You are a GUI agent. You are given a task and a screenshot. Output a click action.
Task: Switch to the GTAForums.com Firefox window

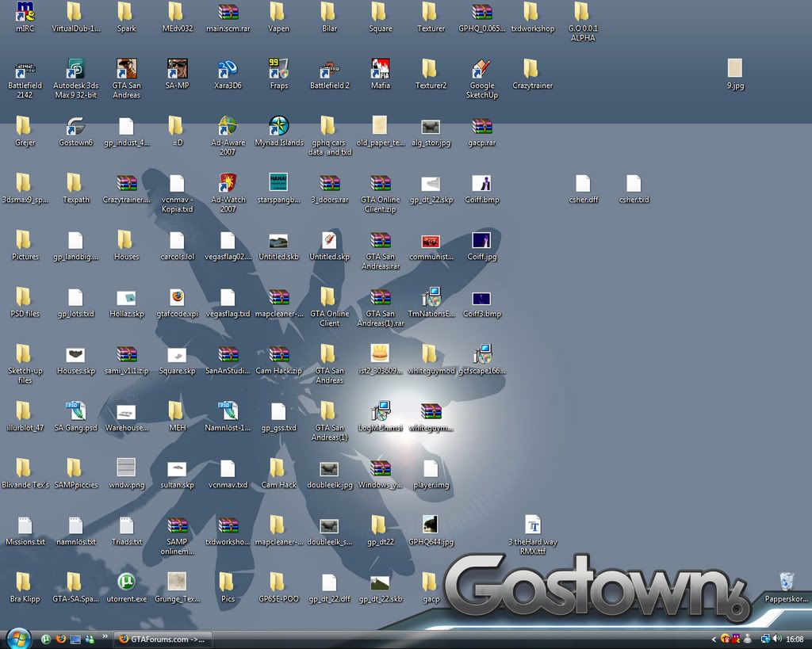click(x=163, y=639)
